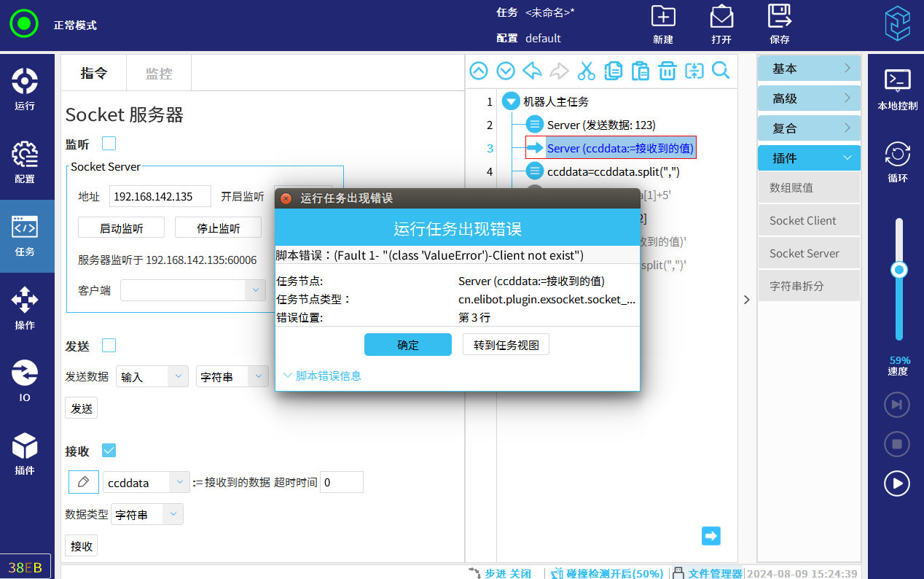Switch to the Monitor (监控) tab

tap(159, 73)
